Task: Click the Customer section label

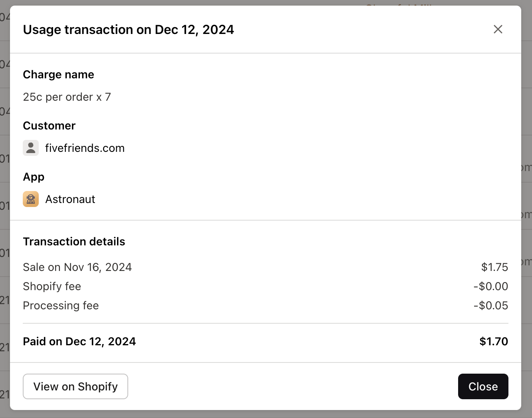Action: pyautogui.click(x=49, y=125)
